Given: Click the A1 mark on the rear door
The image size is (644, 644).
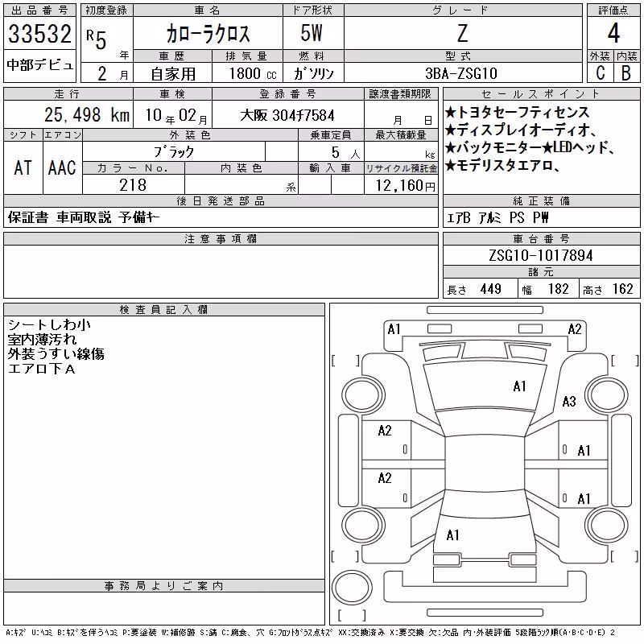Looking at the screenshot, I should tap(584, 499).
